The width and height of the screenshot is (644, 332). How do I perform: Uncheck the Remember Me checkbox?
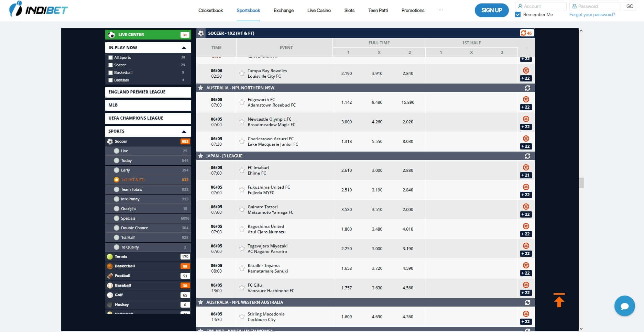[517, 14]
